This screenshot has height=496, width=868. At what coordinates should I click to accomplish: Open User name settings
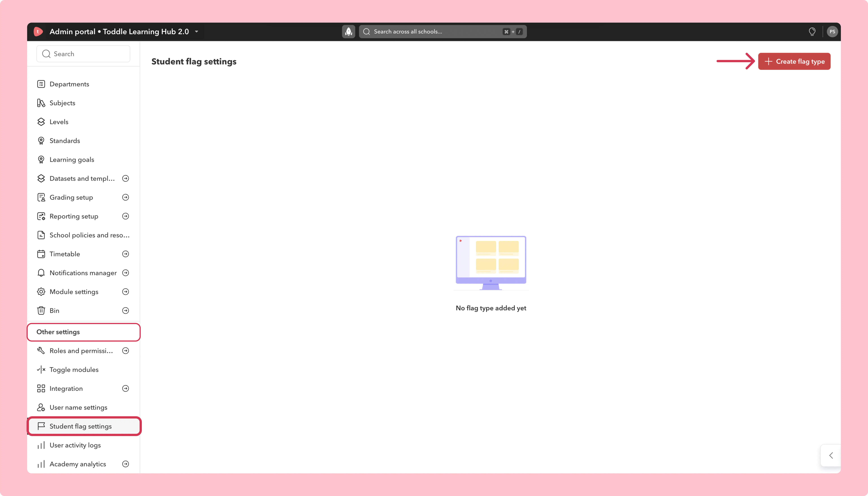tap(83, 407)
